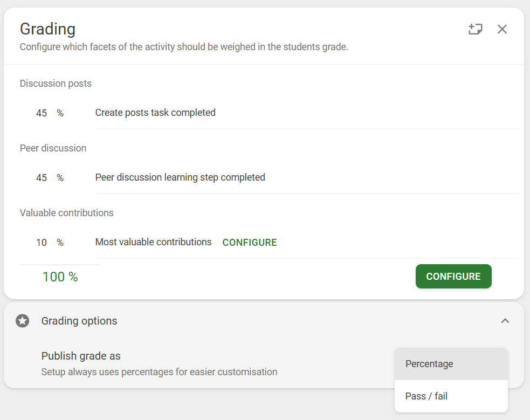Image resolution: width=530 pixels, height=420 pixels.
Task: Click the add note icon in header
Action: (x=475, y=29)
